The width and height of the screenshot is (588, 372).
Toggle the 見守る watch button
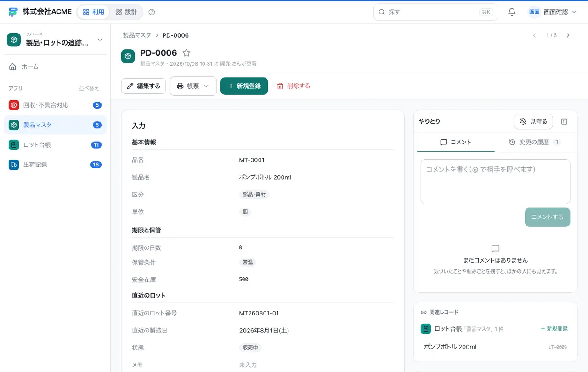click(x=533, y=121)
